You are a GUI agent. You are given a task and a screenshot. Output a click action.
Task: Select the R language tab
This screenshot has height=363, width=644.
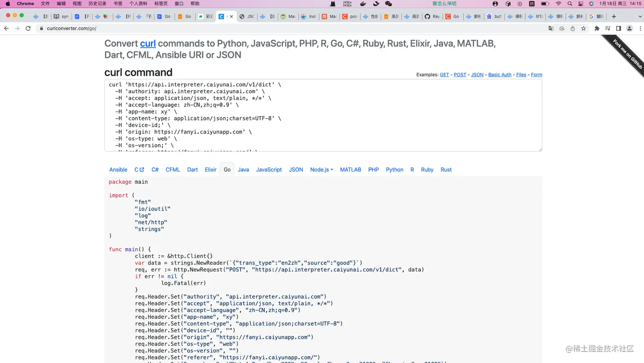pos(412,169)
